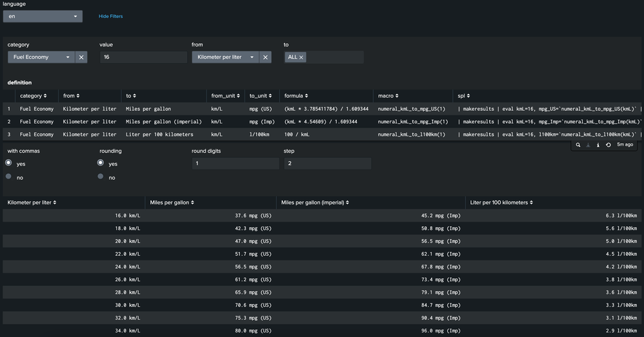644x337 pixels.
Task: Select no for rounding
Action: pyautogui.click(x=101, y=177)
